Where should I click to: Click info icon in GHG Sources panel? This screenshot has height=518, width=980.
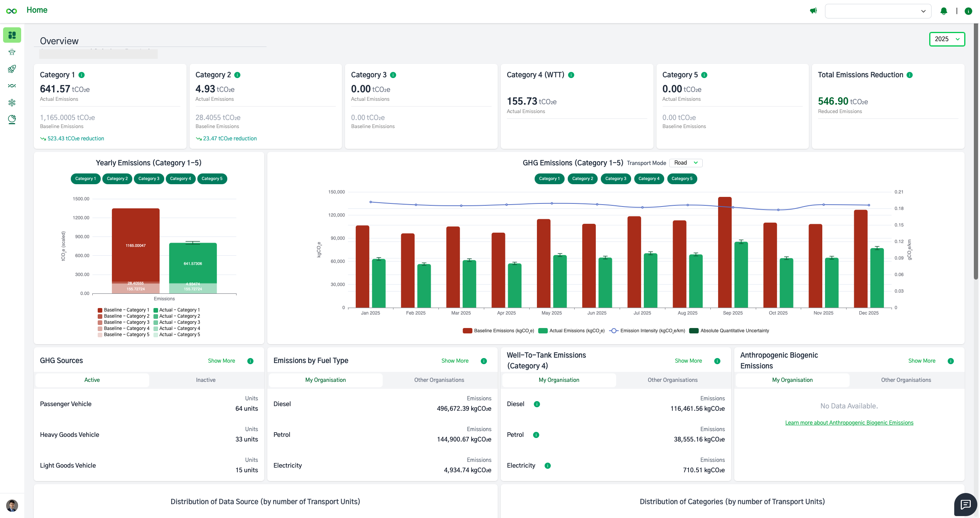pos(250,361)
